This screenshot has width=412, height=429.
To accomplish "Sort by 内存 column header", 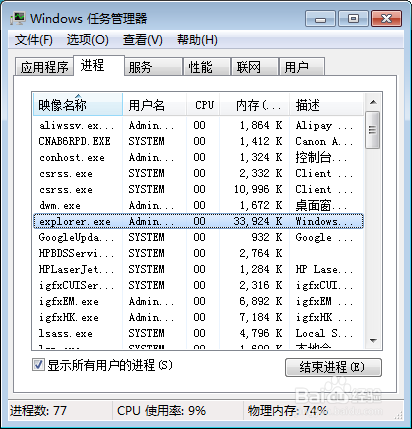I will coord(254,105).
